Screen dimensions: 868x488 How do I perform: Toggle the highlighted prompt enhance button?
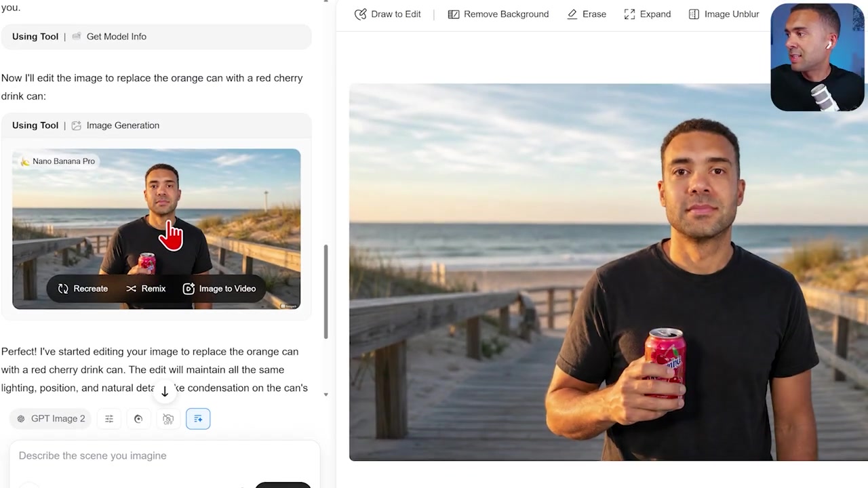[x=198, y=419]
